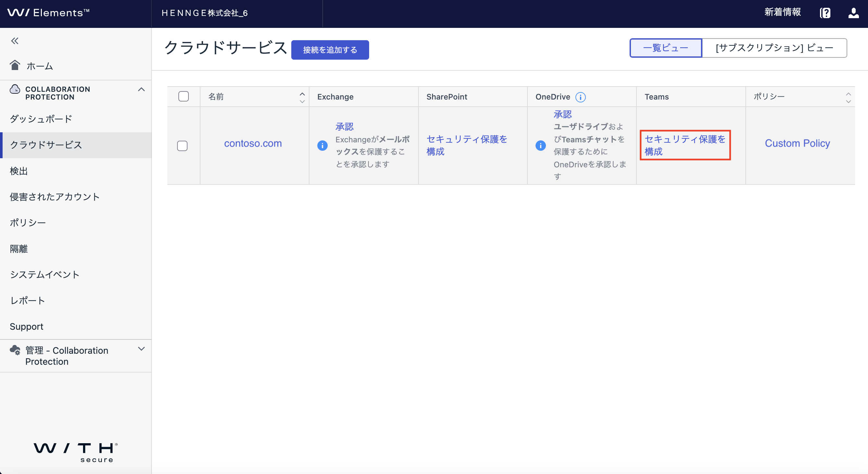
Task: Open 新着情報 in top bar
Action: (x=782, y=12)
